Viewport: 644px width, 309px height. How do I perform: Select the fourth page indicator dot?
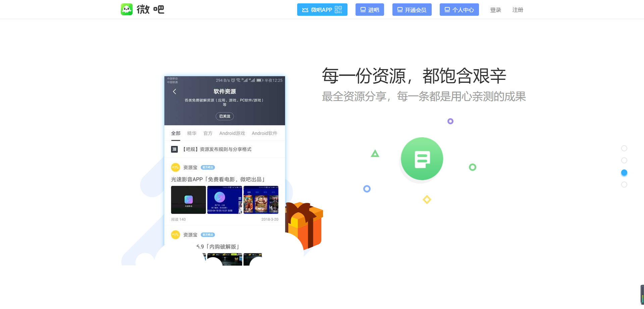coord(624,185)
